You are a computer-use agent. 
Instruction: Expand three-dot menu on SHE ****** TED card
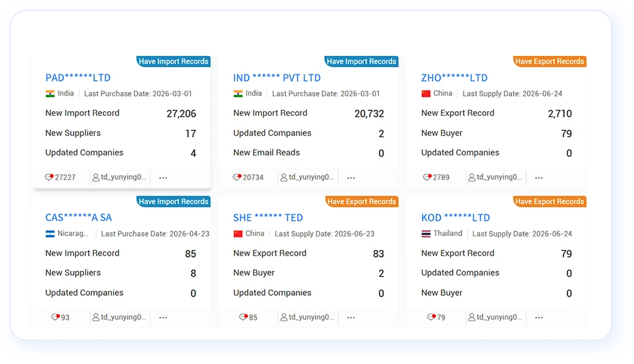351,318
